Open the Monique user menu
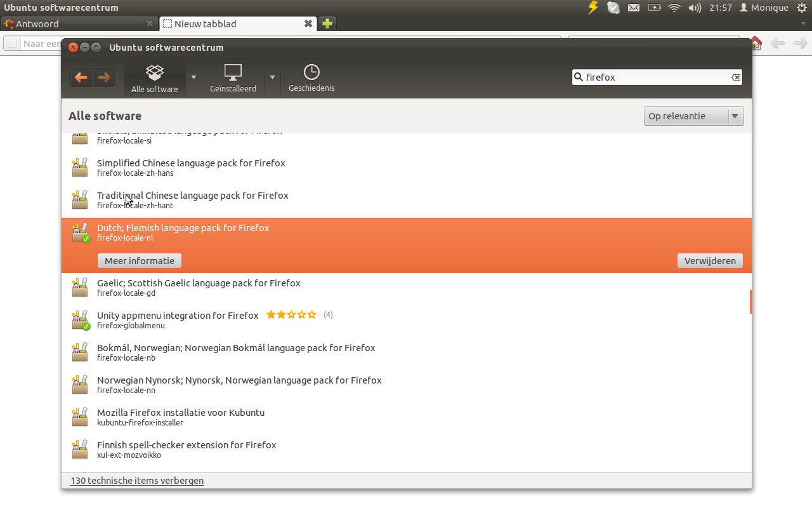 [x=764, y=8]
